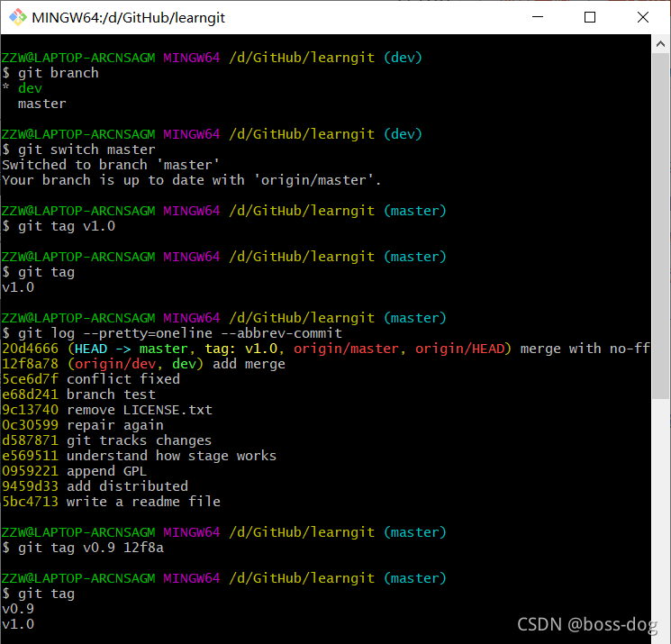Click the last 'v1.0' tag output line
Screen dimensions: 671x644
(x=18, y=624)
